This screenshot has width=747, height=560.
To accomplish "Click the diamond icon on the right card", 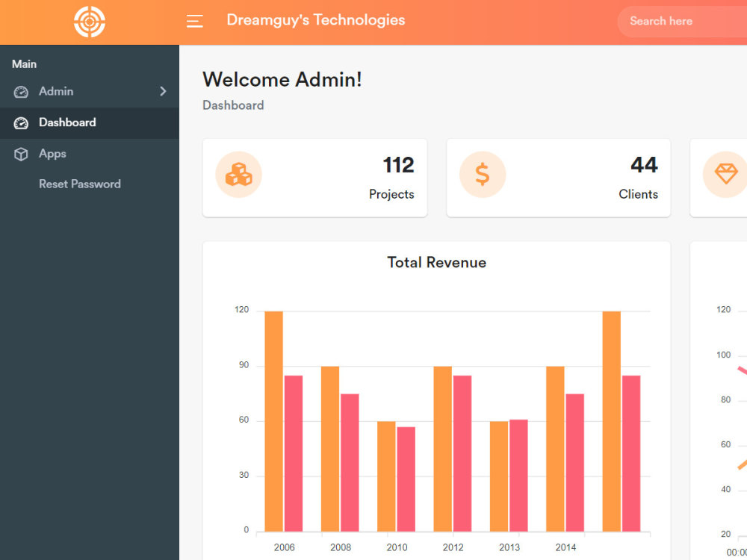I will 726,175.
